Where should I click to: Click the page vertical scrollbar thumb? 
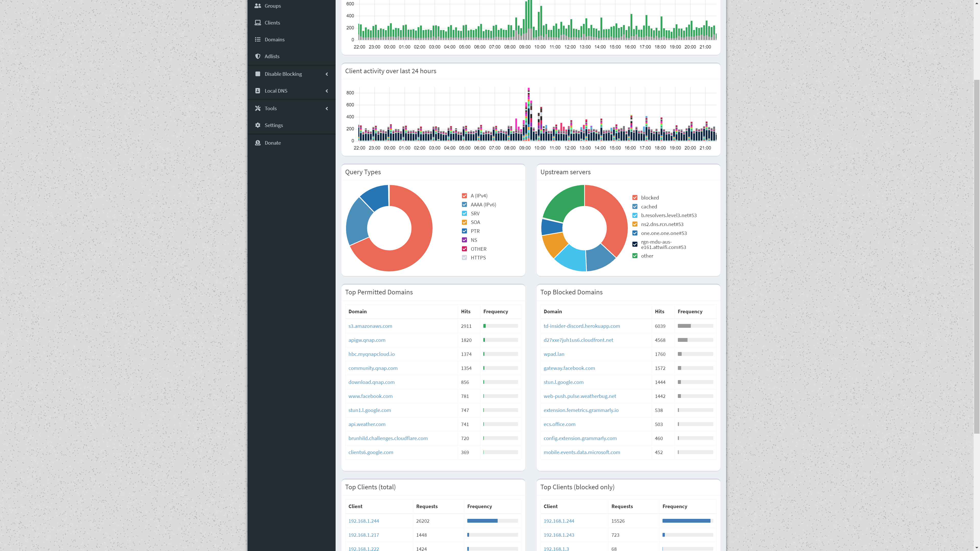pos(976,257)
